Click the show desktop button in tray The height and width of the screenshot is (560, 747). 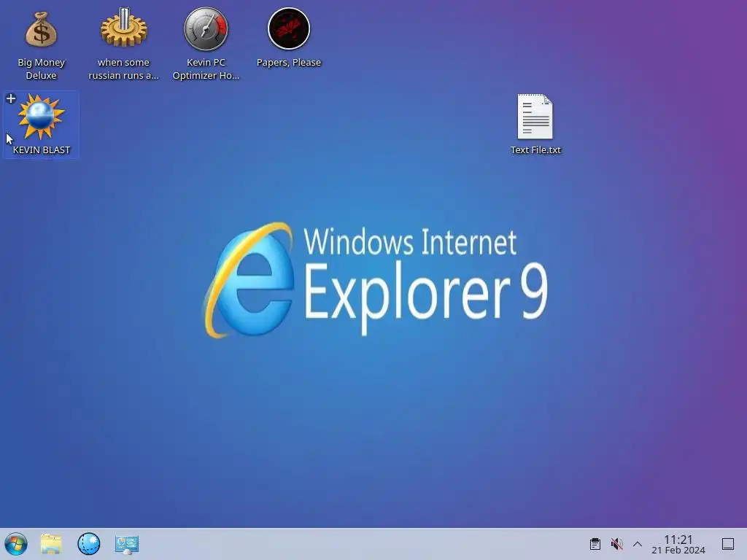click(x=728, y=544)
